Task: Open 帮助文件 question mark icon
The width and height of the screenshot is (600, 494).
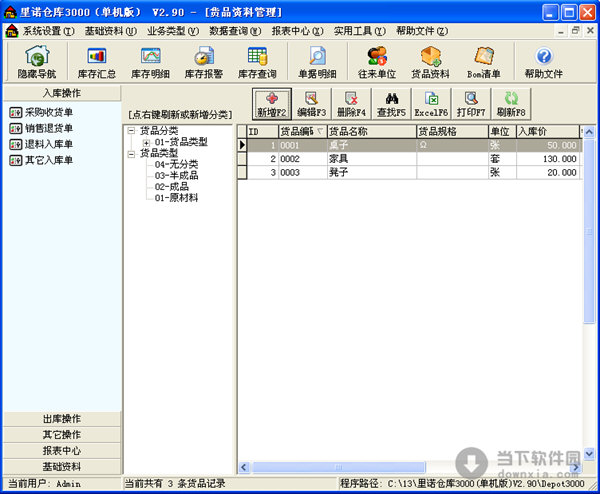Action: pyautogui.click(x=543, y=62)
